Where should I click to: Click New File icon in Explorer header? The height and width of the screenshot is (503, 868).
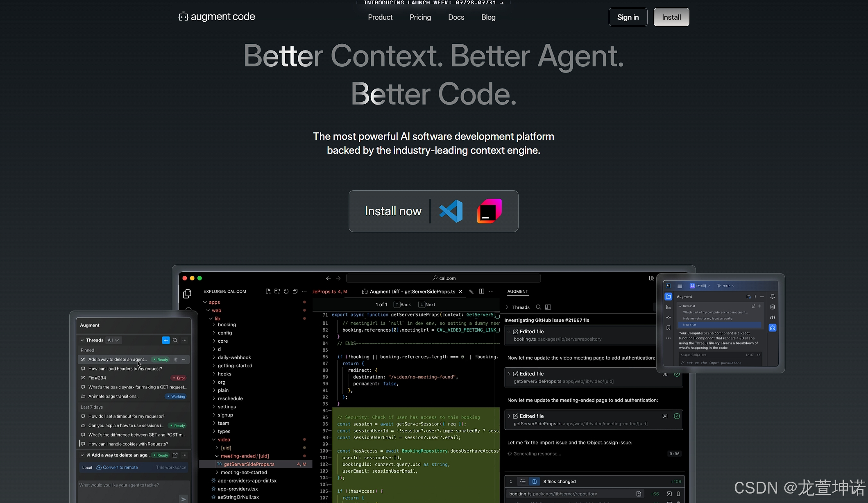[x=268, y=291]
